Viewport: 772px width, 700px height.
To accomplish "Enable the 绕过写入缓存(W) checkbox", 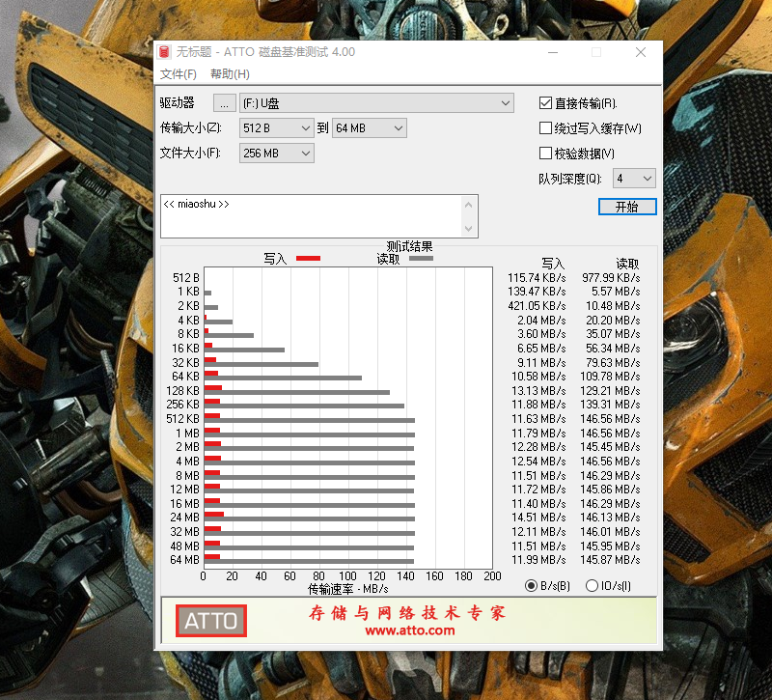I will [546, 128].
